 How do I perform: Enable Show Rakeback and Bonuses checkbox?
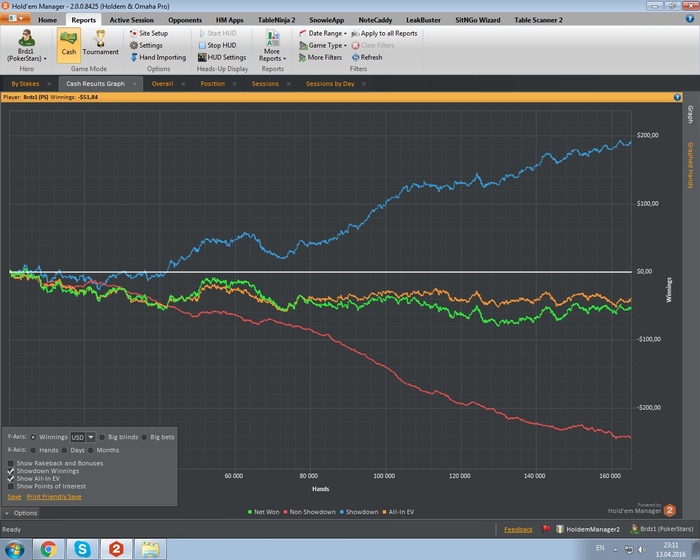[x=11, y=463]
